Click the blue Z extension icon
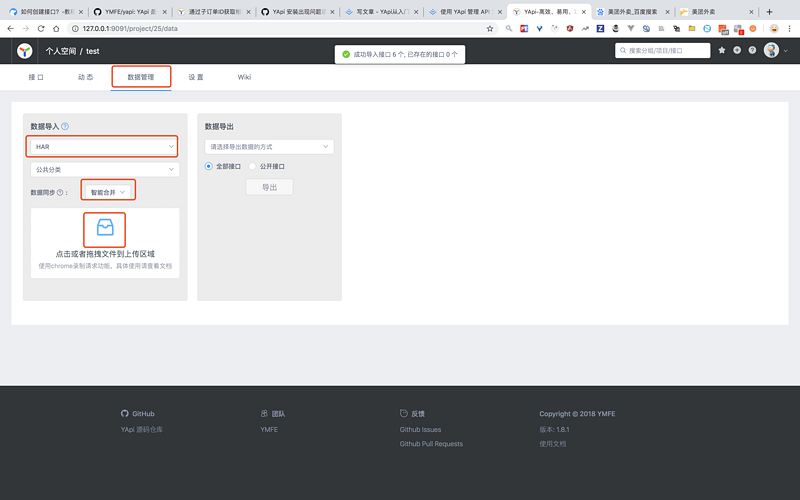Image resolution: width=800 pixels, height=500 pixels. [x=601, y=29]
